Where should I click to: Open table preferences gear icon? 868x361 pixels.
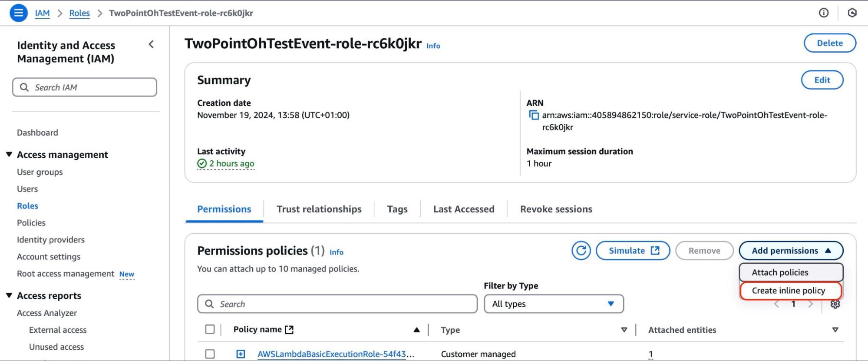click(x=835, y=304)
